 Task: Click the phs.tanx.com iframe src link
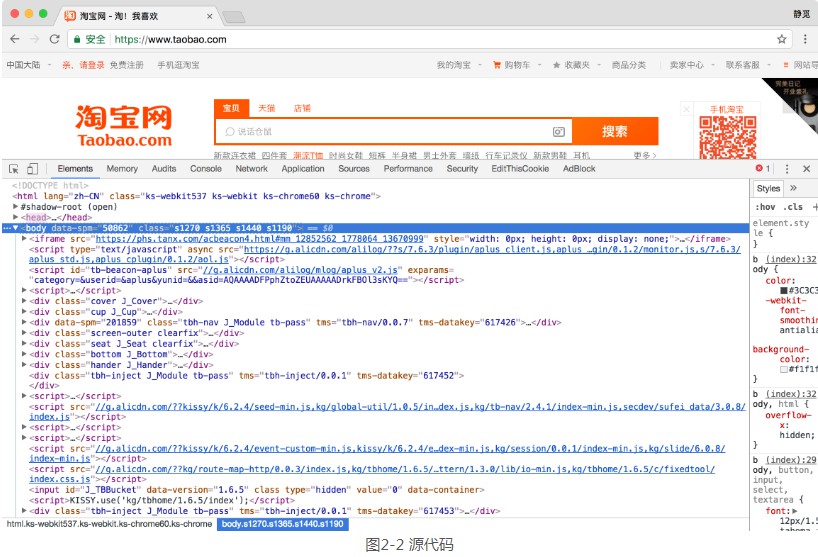(259, 238)
